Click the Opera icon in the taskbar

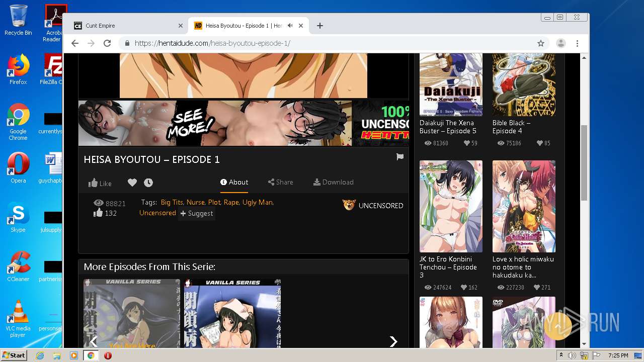point(108,355)
